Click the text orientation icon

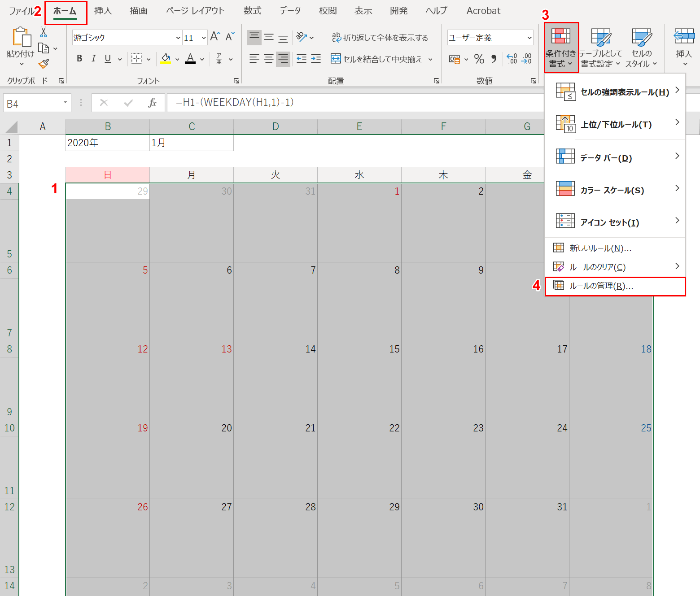click(302, 37)
